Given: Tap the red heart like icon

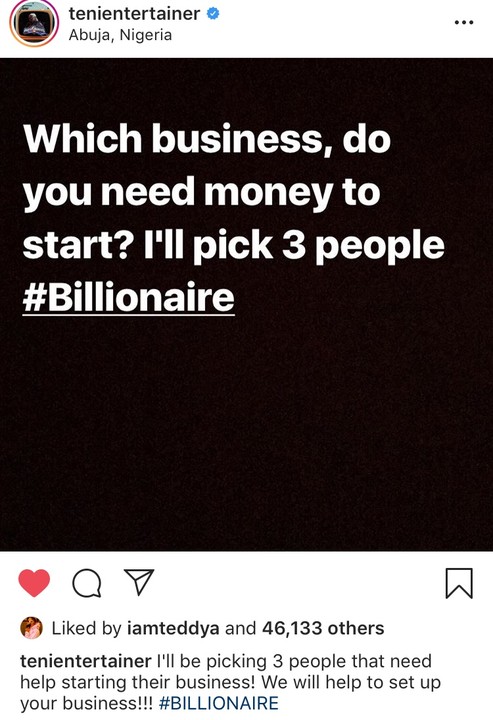Looking at the screenshot, I should tap(34, 583).
